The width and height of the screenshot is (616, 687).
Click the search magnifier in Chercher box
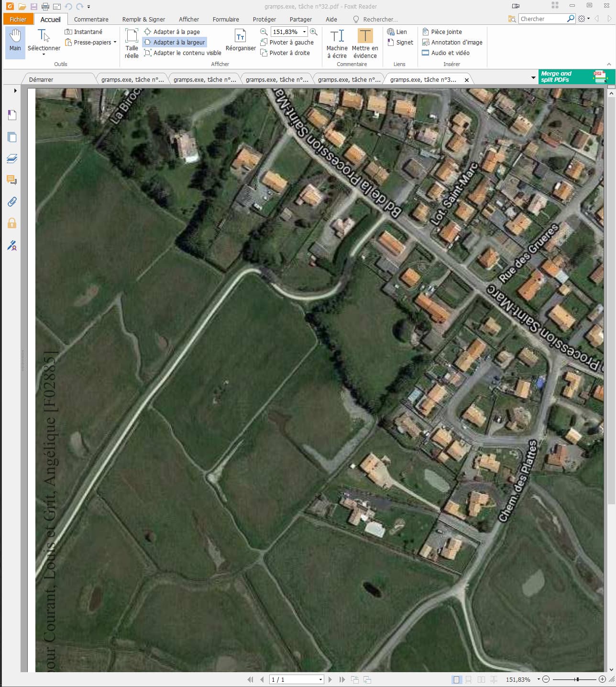click(571, 19)
